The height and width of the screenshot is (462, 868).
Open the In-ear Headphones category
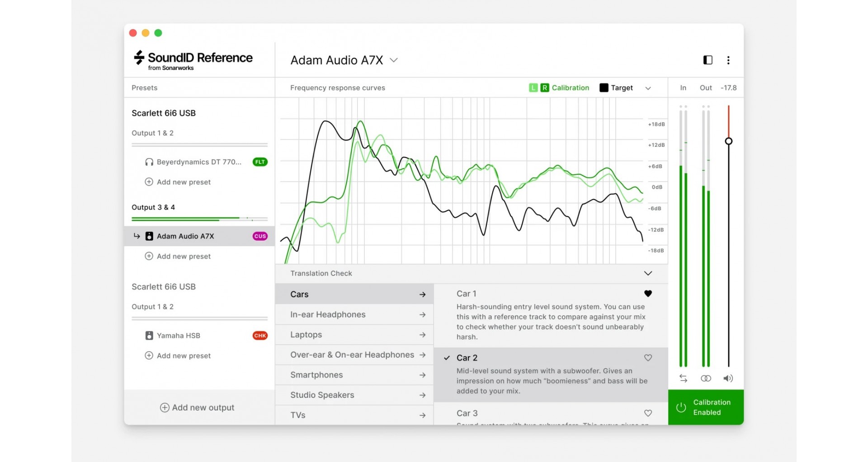click(x=354, y=314)
